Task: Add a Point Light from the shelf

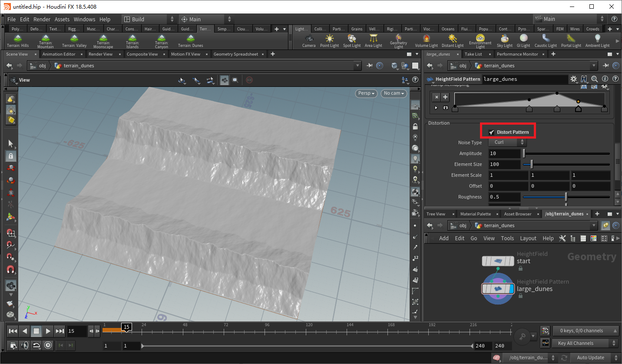Action: [x=329, y=41]
